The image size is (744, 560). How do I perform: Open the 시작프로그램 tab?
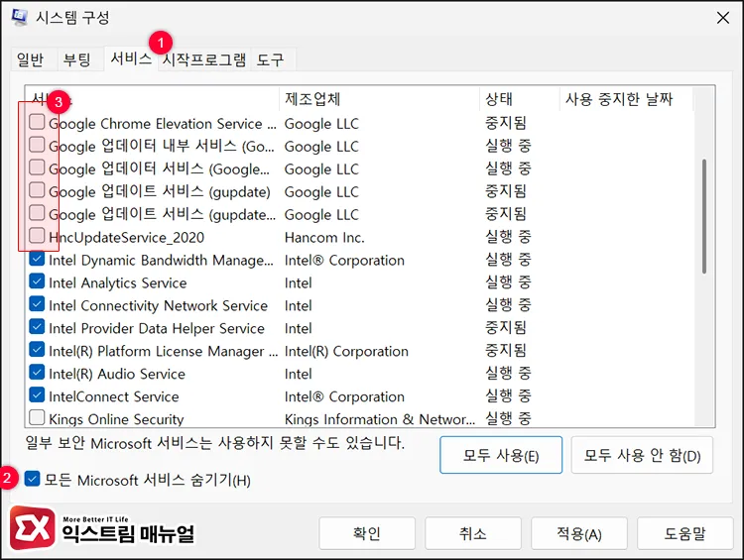(204, 59)
